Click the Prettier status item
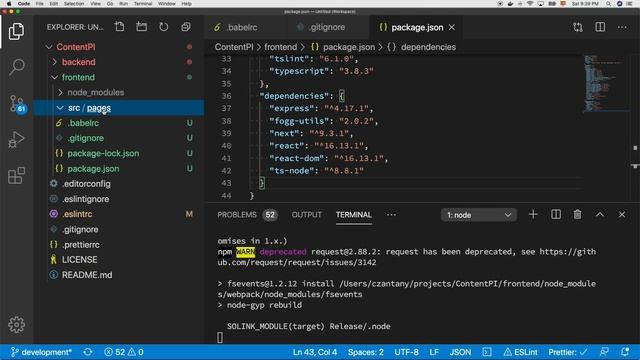Screen dimensions: 640x360 (x=567, y=352)
